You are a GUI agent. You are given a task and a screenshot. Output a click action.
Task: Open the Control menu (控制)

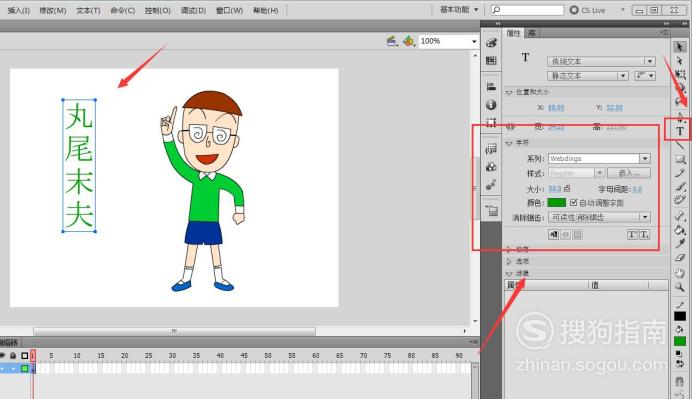[158, 10]
